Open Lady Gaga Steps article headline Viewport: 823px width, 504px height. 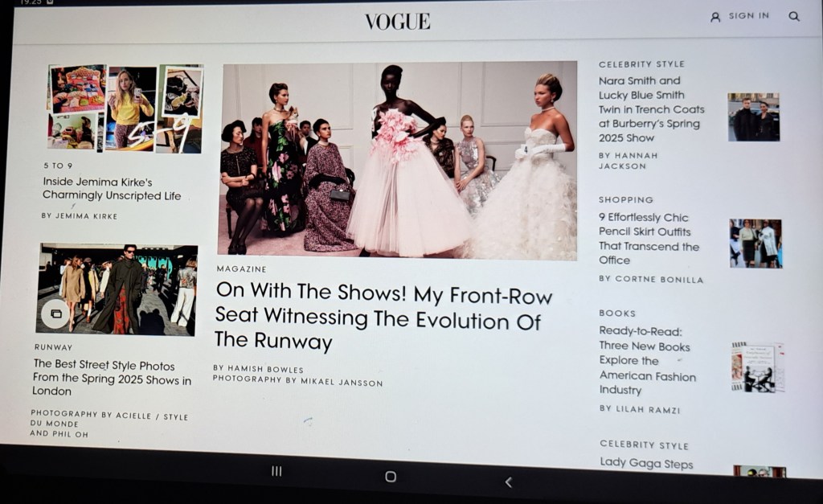(x=646, y=463)
